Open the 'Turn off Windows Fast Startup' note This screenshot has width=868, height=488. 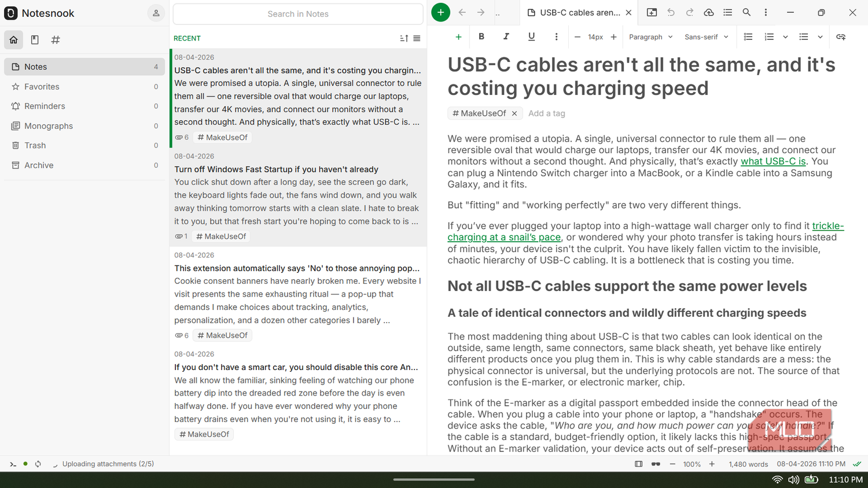click(298, 197)
